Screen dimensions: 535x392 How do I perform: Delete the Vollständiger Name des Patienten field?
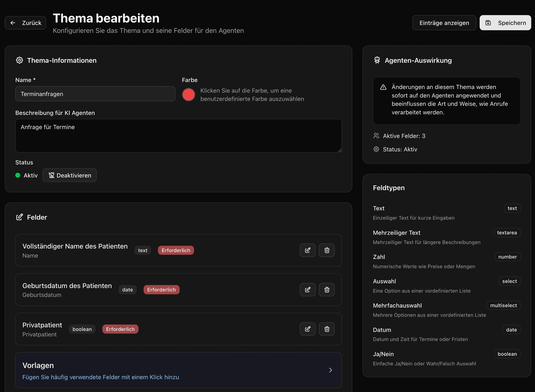327,250
